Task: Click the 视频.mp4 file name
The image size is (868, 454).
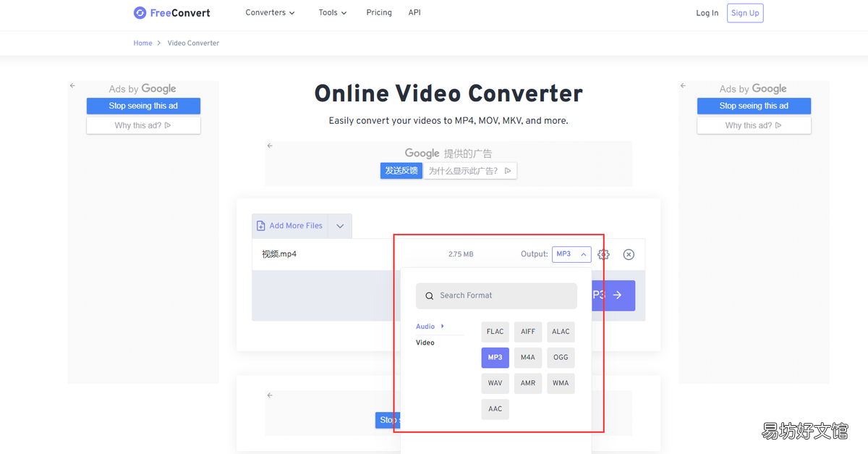Action: pos(279,254)
